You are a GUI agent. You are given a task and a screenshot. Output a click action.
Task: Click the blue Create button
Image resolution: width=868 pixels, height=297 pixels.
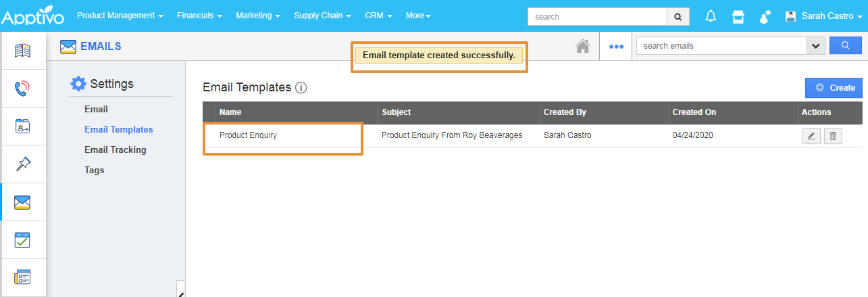tap(834, 88)
